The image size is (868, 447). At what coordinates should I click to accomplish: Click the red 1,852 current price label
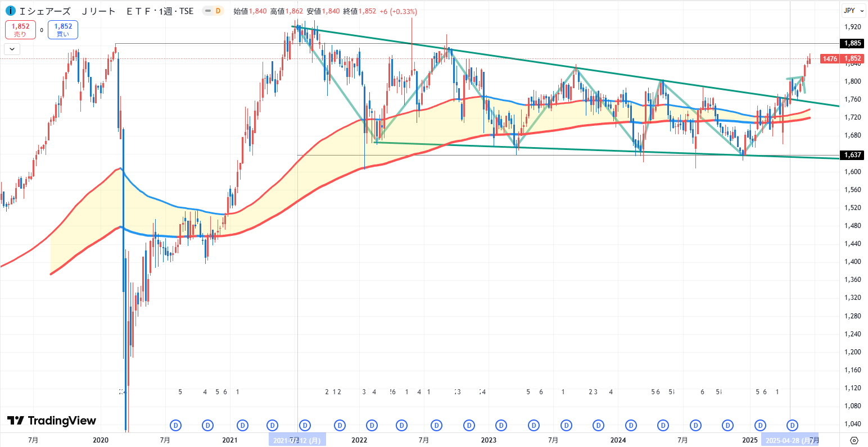click(852, 58)
